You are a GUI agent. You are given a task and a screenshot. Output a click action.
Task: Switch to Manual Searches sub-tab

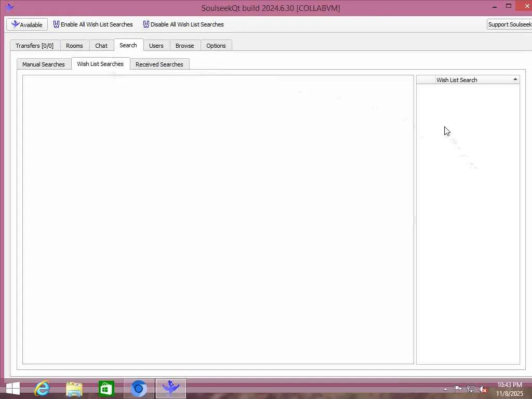coord(44,64)
